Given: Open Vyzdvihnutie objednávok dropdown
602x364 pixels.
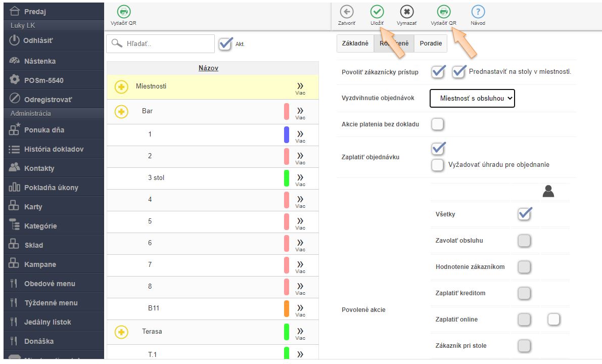Looking at the screenshot, I should 472,98.
